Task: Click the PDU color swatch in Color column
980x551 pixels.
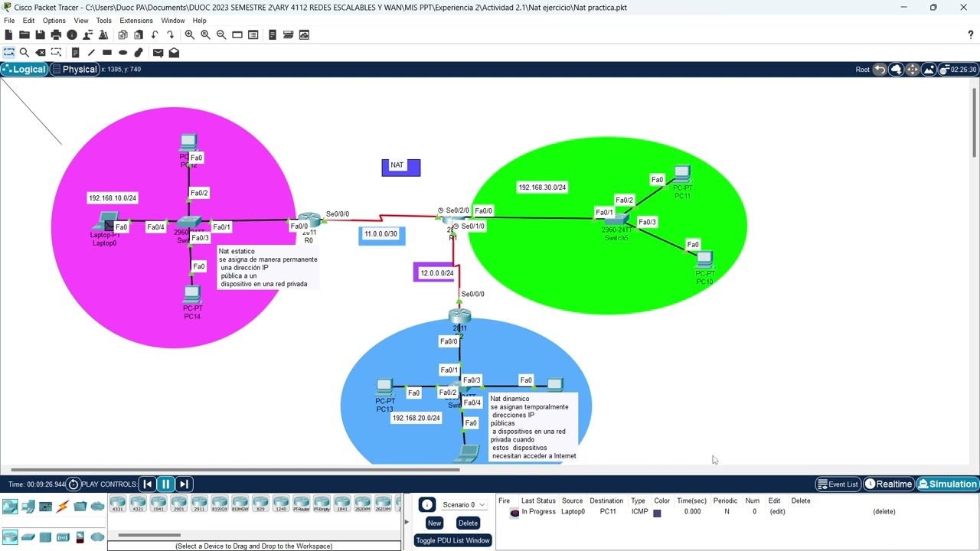Action: tap(657, 513)
